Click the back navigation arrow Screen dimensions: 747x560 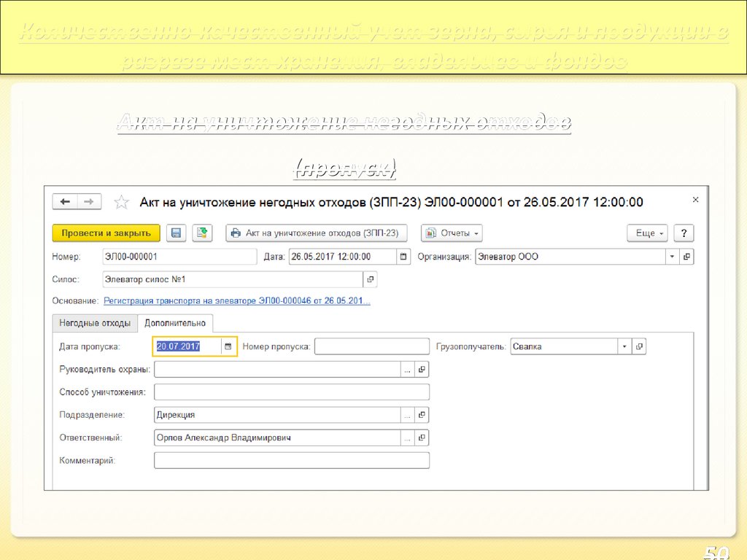[x=66, y=202]
